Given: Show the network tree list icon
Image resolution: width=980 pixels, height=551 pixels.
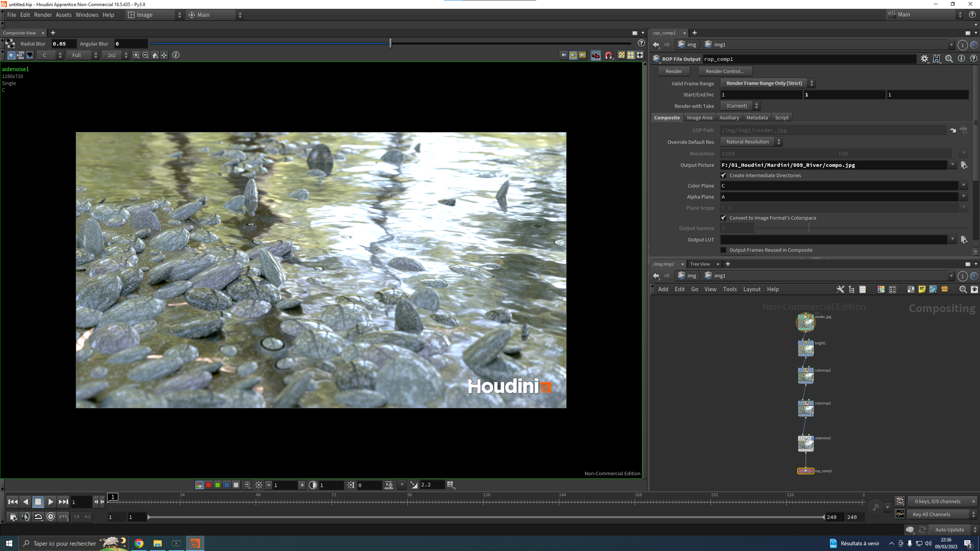Looking at the screenshot, I should pyautogui.click(x=851, y=289).
